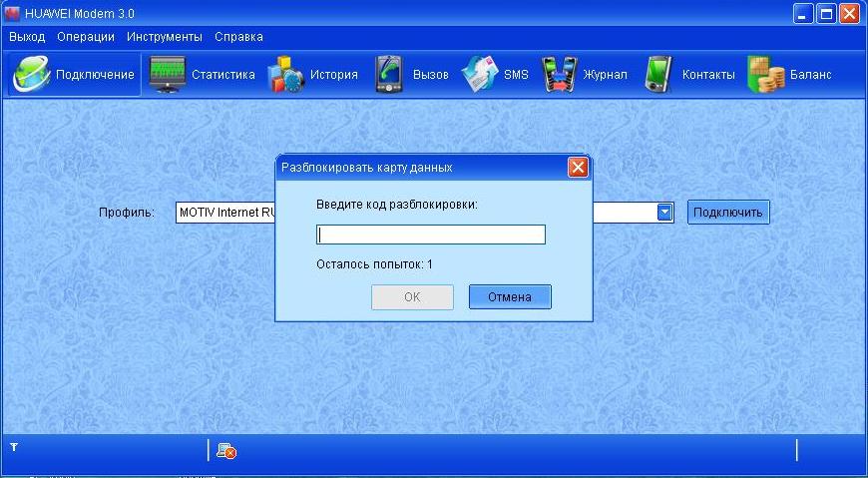Image resolution: width=868 pixels, height=478 pixels.
Task: Open the Справка menu
Action: pos(238,37)
